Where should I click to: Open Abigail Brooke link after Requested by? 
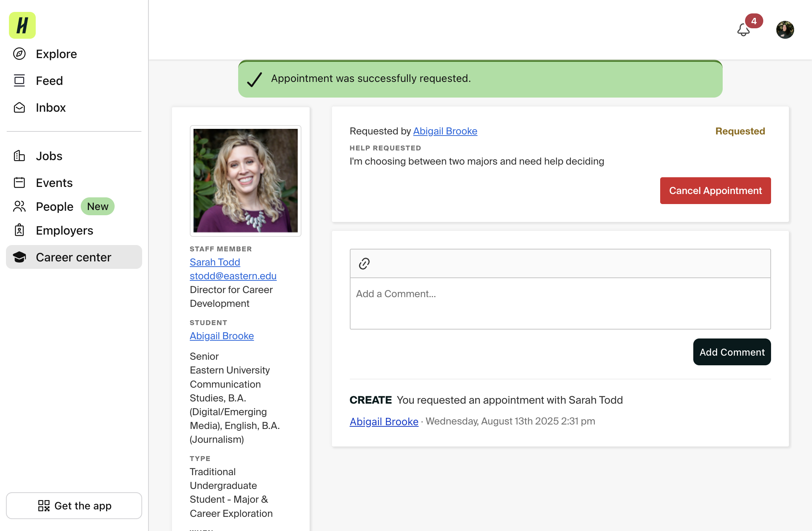(x=445, y=131)
